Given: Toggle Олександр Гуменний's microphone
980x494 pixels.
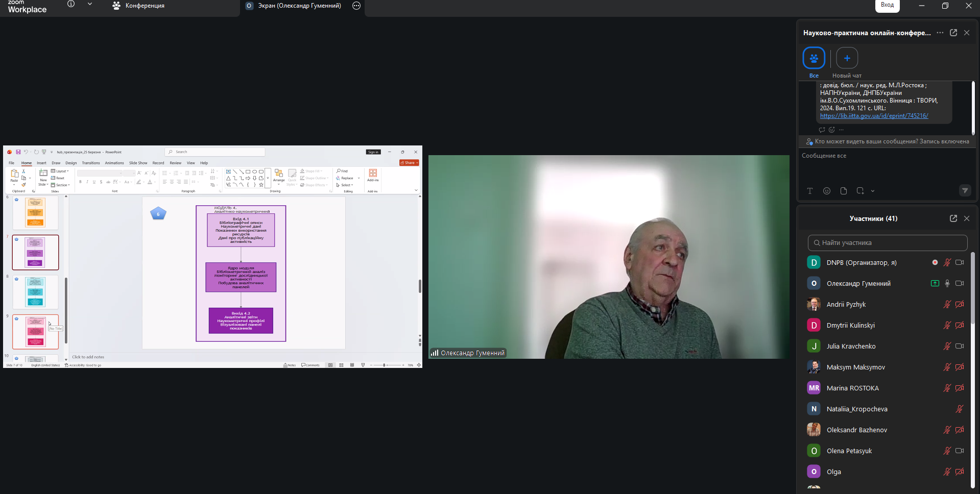Looking at the screenshot, I should pyautogui.click(x=947, y=284).
